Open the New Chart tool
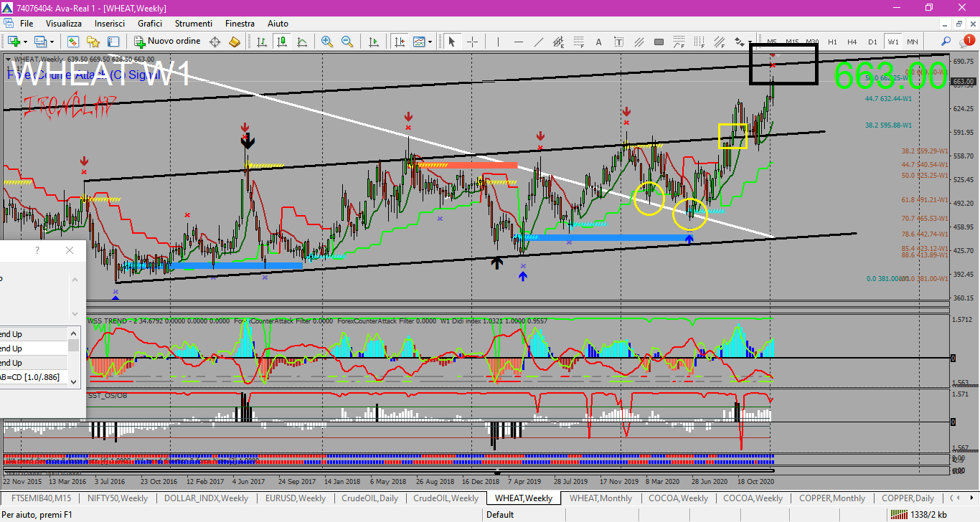This screenshot has height=522, width=980. pos(13,42)
